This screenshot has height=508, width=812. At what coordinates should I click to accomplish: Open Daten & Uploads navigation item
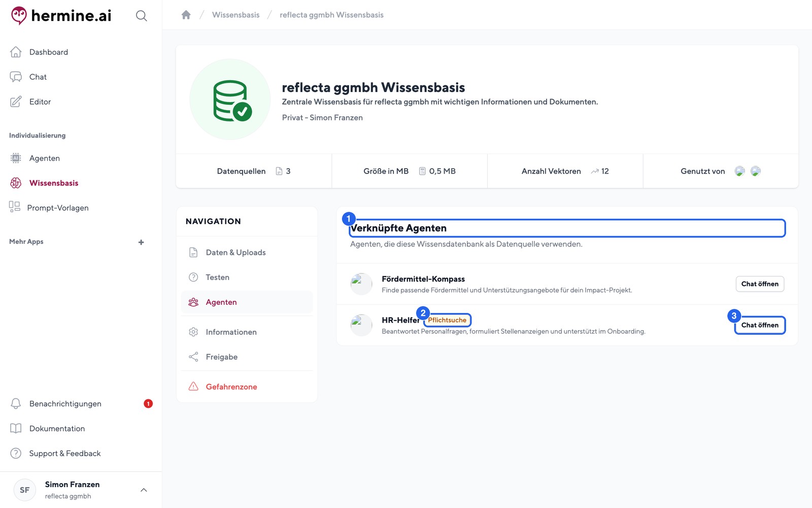247,252
